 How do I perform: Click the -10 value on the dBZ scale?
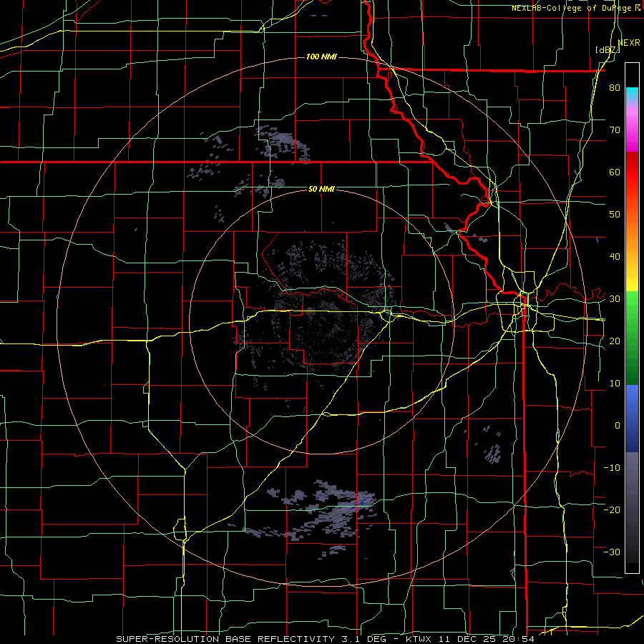coord(612,468)
